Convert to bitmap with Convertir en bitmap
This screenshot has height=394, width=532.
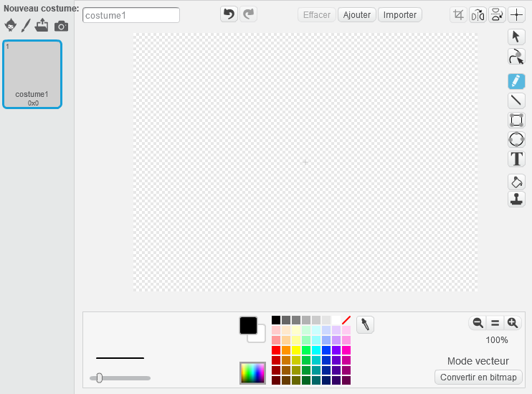click(x=479, y=377)
